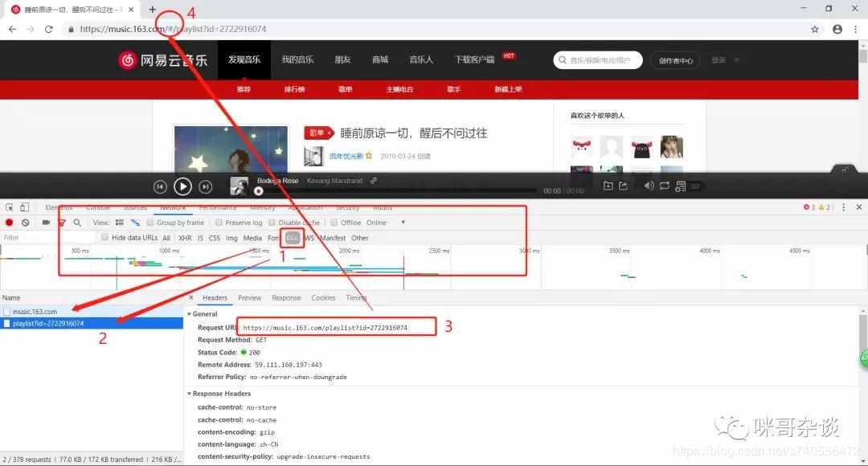Enable the Preserve log checkbox

pos(219,223)
